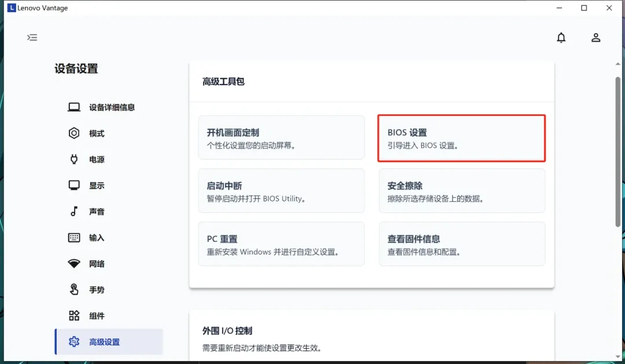Open notifications bell icon
The image size is (625, 364).
[x=561, y=38]
